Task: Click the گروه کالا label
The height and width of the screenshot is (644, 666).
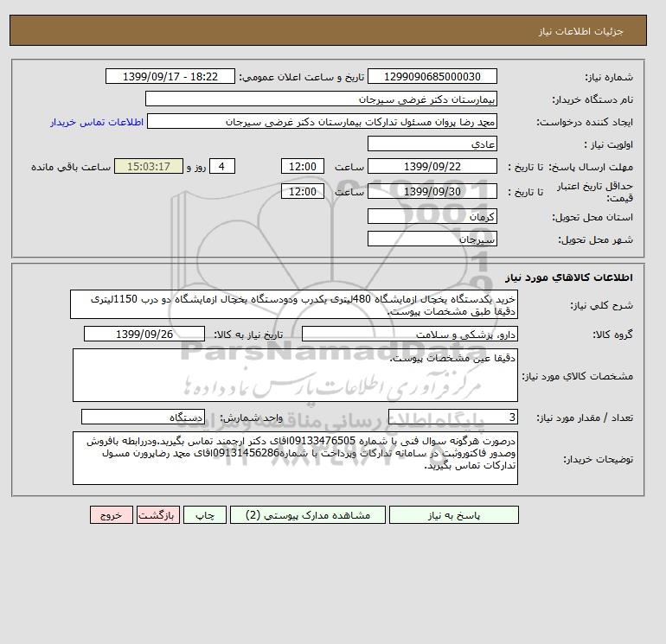Action: (x=612, y=335)
